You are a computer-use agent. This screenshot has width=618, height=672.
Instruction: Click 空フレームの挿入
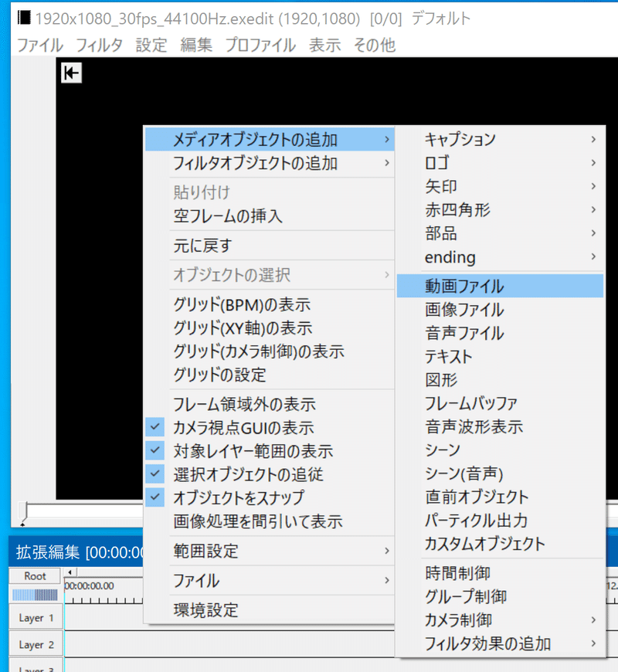coord(270,216)
